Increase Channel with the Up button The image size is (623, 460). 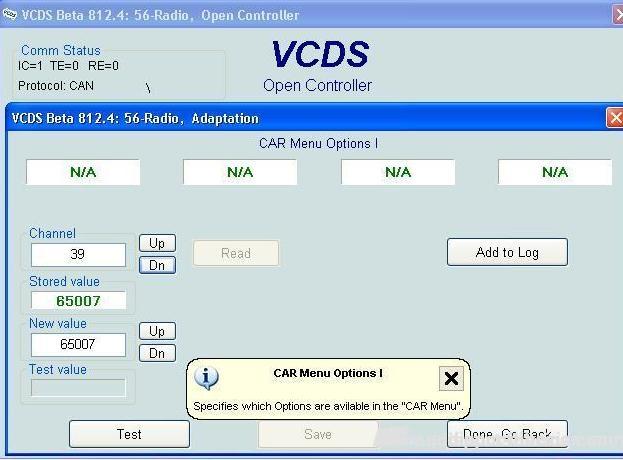[x=157, y=243]
